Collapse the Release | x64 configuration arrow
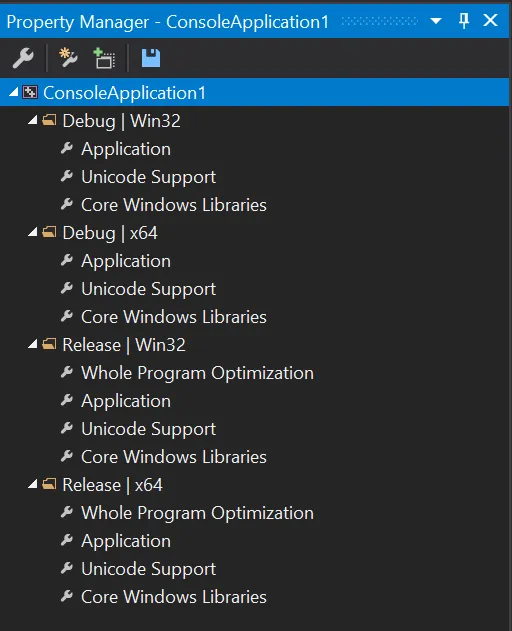512x631 pixels. click(x=33, y=484)
